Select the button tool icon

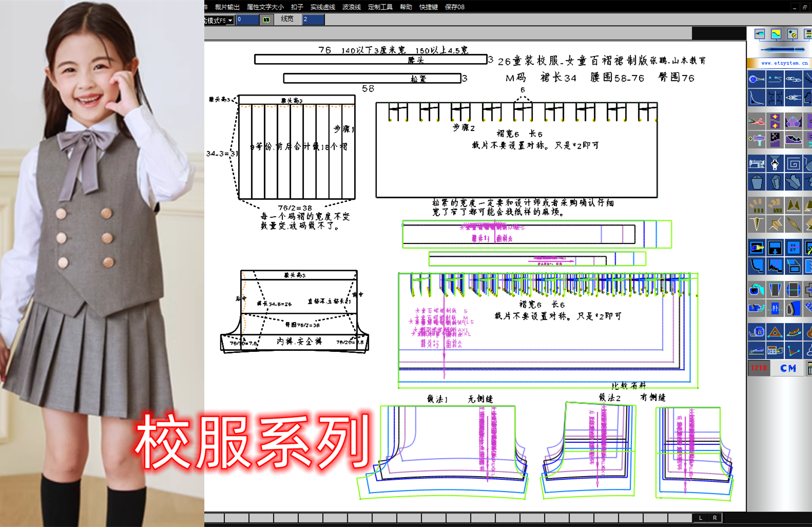(x=757, y=79)
